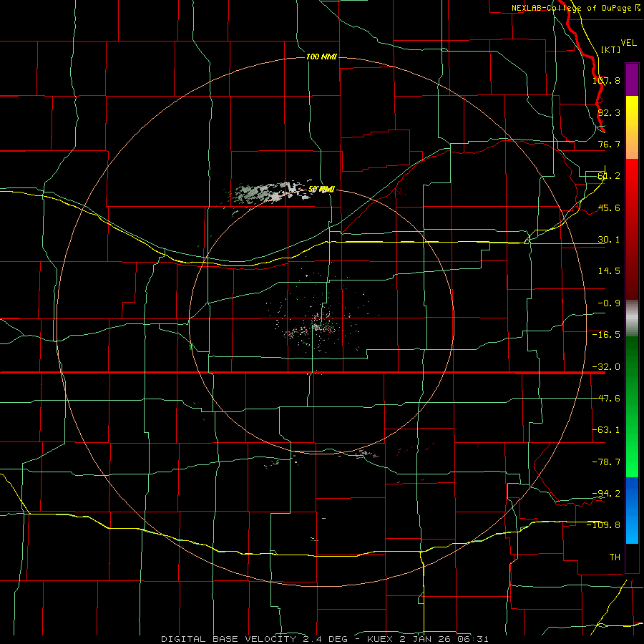Select the 14.5 legend value
644x644 pixels.
click(609, 271)
